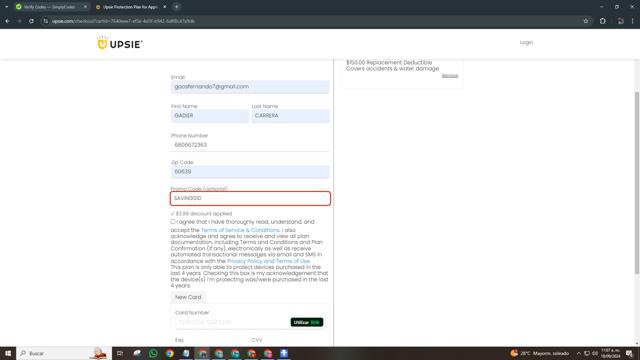640x360 pixels.
Task: Open the Chrome three-dot menu
Action: pos(633,21)
